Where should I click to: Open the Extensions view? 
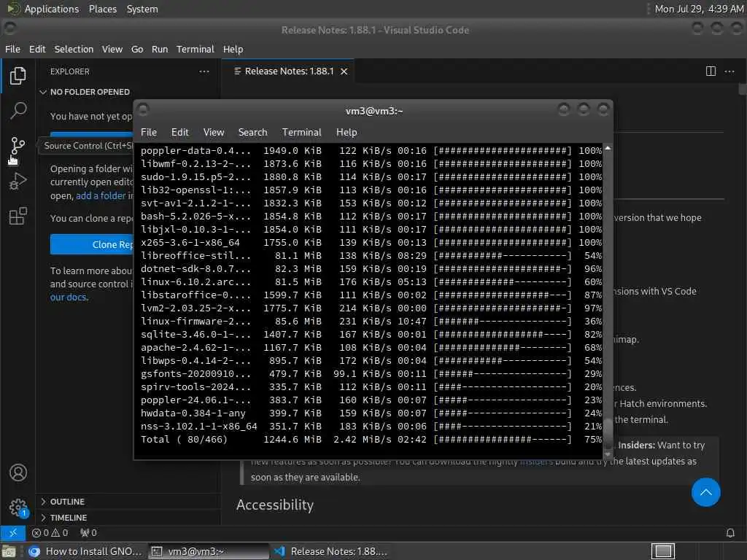(x=18, y=216)
